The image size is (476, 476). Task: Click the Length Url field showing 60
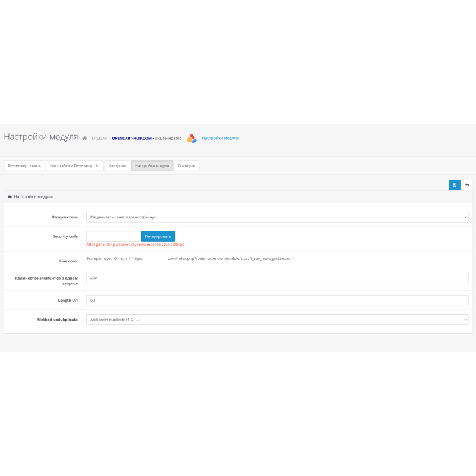point(277,300)
